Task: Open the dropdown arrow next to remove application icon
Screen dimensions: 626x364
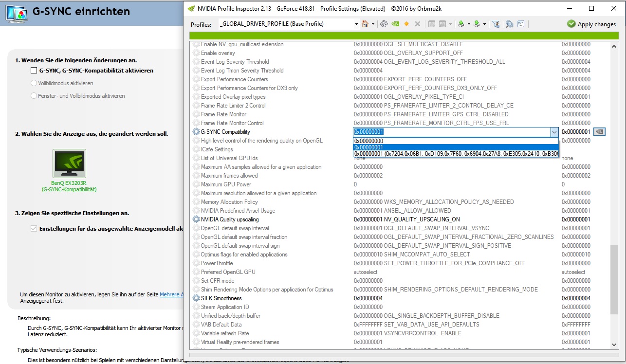Action: 451,24
